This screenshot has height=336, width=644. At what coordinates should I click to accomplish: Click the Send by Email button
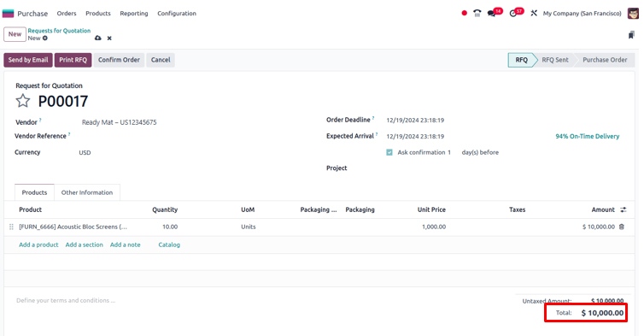[x=28, y=60]
